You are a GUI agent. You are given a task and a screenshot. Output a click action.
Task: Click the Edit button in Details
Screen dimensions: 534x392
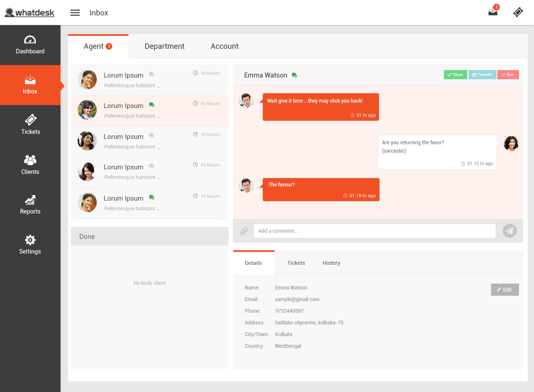click(504, 289)
